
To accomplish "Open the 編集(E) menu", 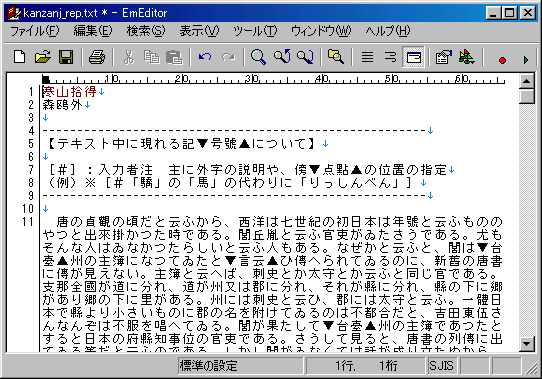I will [93, 31].
